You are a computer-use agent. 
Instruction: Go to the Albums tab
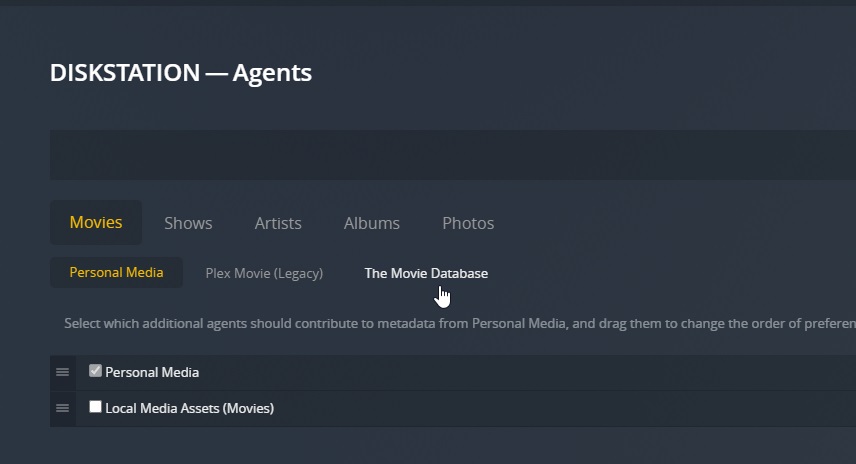pyautogui.click(x=372, y=223)
